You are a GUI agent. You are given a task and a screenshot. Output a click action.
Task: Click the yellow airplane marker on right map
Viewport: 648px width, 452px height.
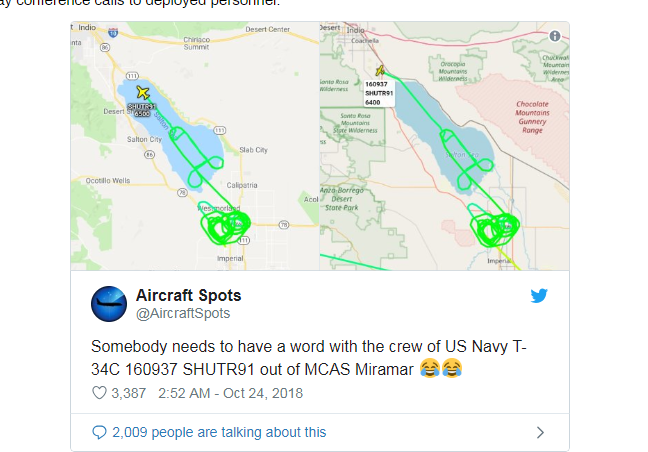click(x=380, y=71)
